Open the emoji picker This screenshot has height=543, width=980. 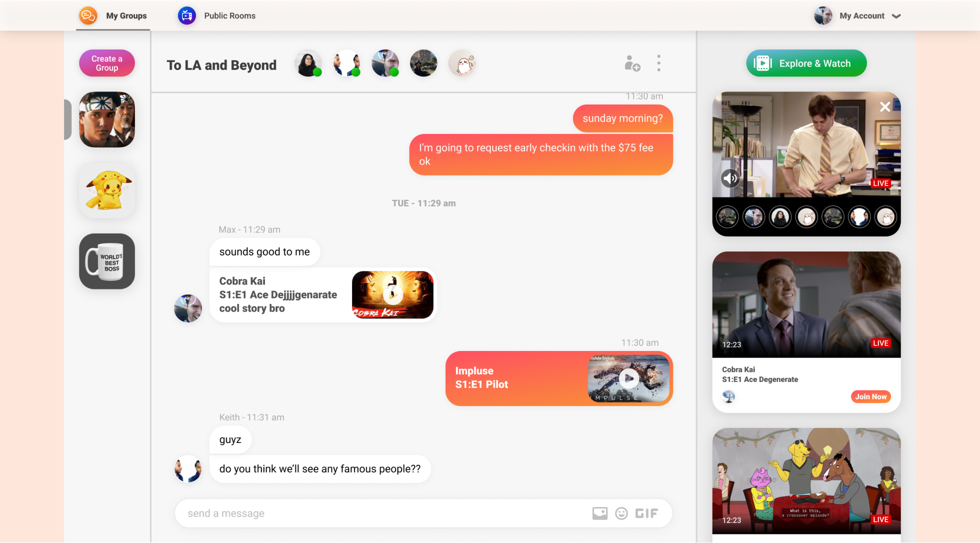click(x=621, y=513)
